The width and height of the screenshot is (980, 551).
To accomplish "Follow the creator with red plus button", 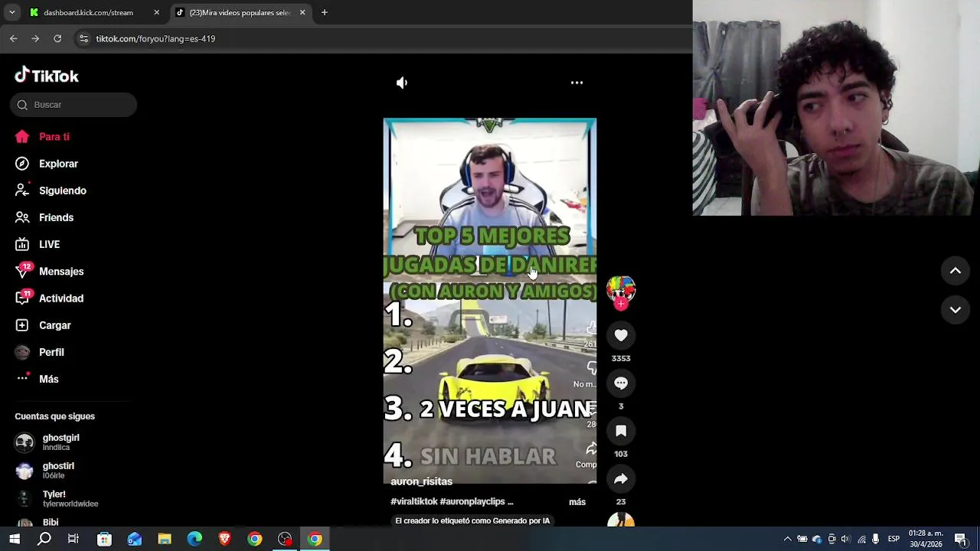I will pyautogui.click(x=621, y=304).
